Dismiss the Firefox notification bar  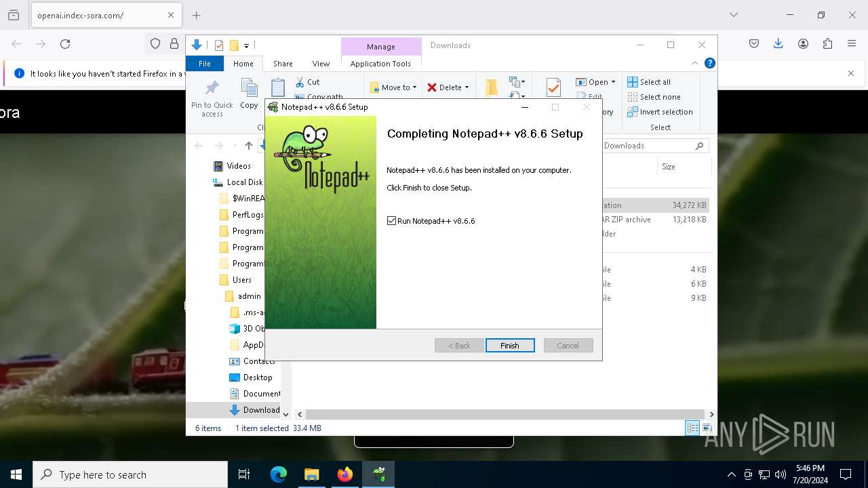coord(851,73)
